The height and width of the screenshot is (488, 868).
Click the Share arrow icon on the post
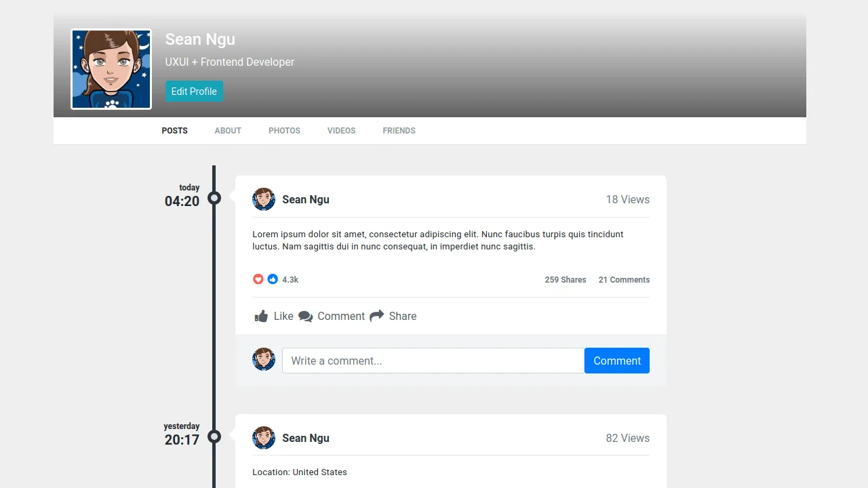(x=377, y=316)
